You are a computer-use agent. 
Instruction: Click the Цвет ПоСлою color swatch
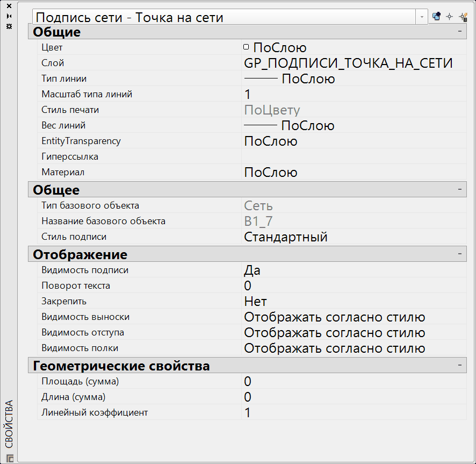click(x=247, y=47)
